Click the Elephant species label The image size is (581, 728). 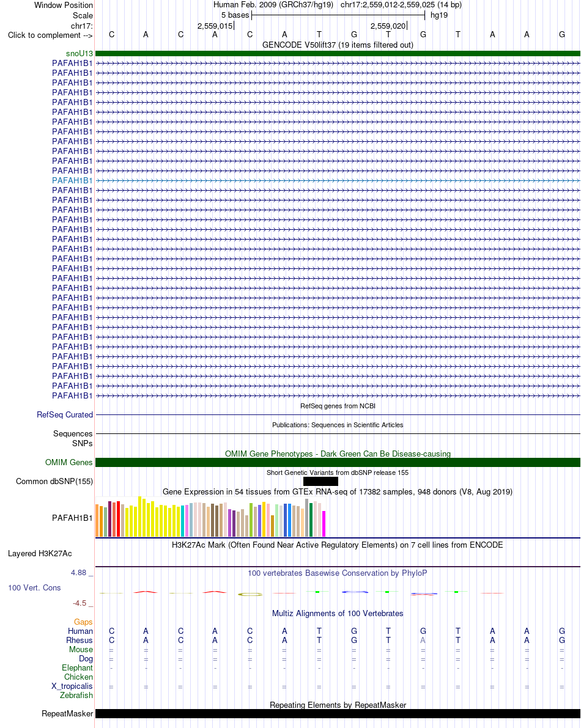tap(77, 667)
